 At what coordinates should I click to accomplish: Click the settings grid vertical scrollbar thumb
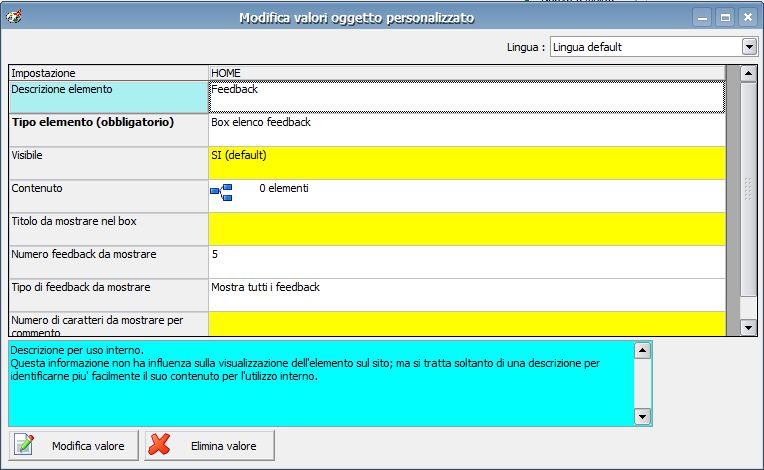click(748, 189)
